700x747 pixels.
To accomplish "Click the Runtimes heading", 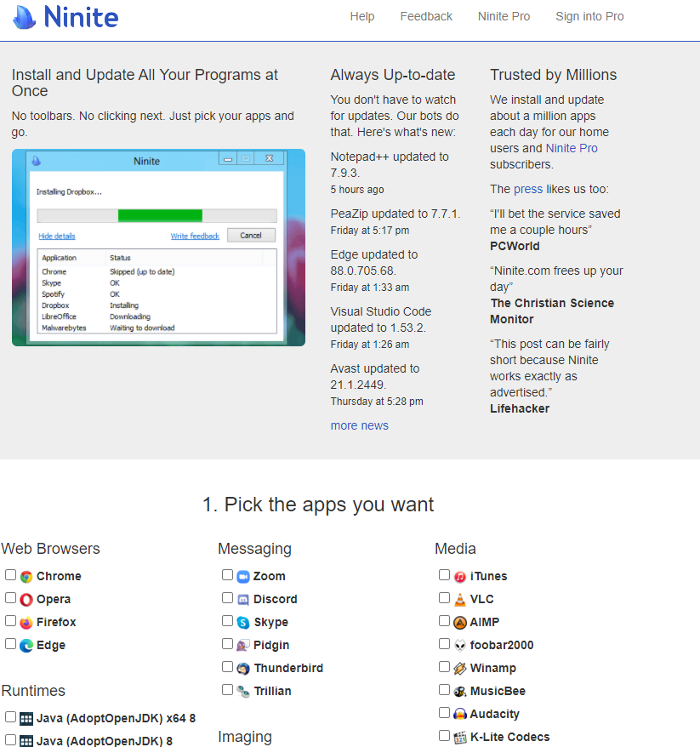I will point(33,691).
